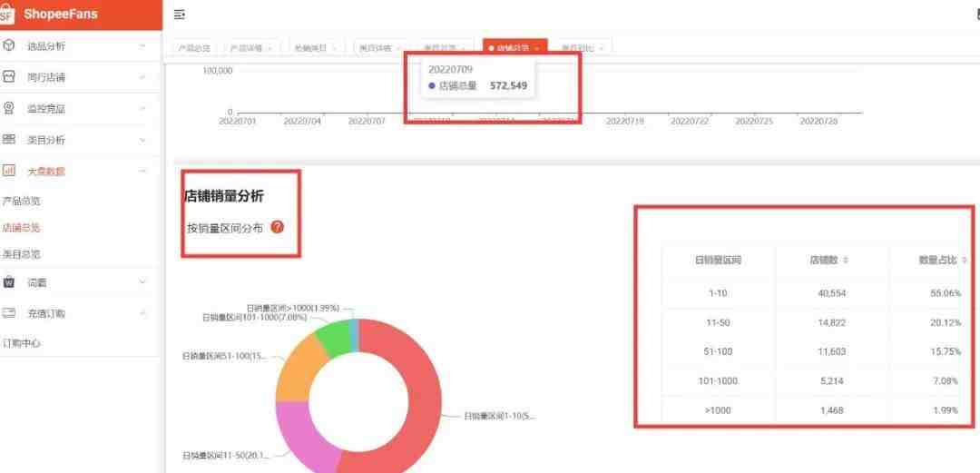Open the 大盘数据 sidebar menu

[82, 171]
